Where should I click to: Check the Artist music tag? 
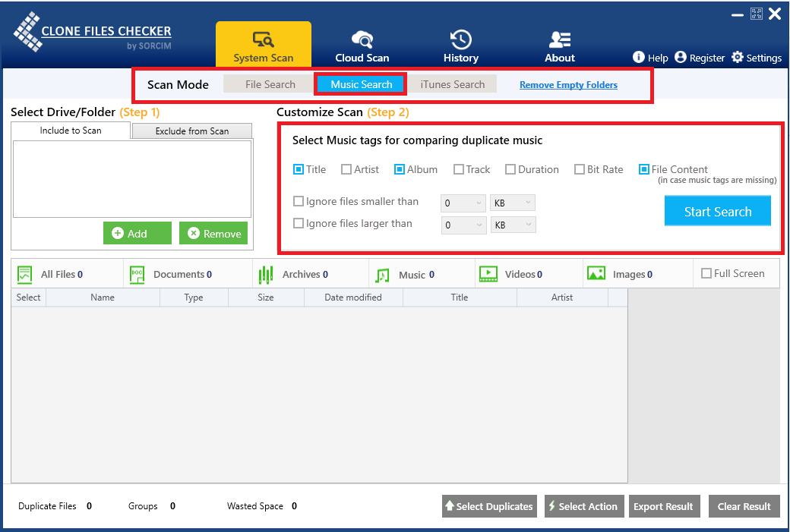(346, 169)
